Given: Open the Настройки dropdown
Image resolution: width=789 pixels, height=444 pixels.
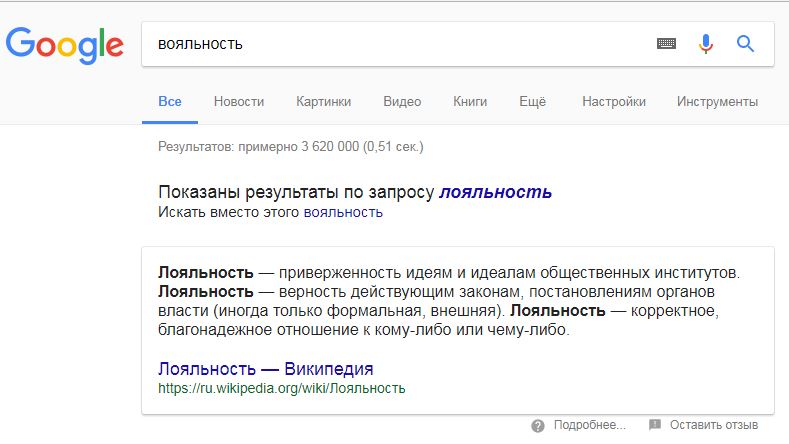Looking at the screenshot, I should [x=614, y=102].
